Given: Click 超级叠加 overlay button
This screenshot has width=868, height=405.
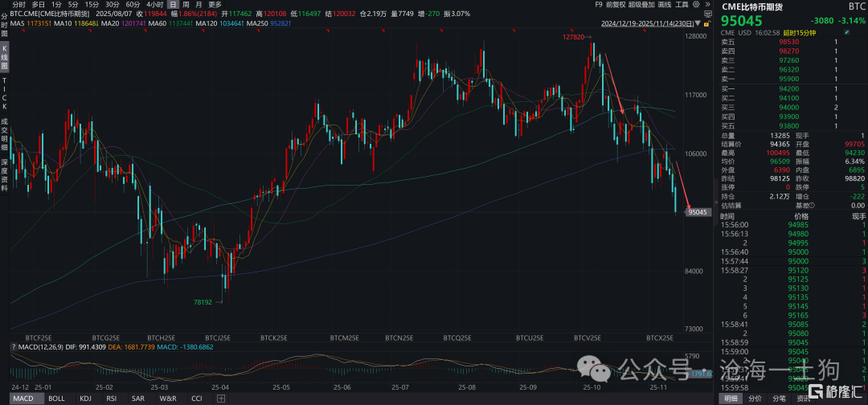Looking at the screenshot, I should (641, 4).
